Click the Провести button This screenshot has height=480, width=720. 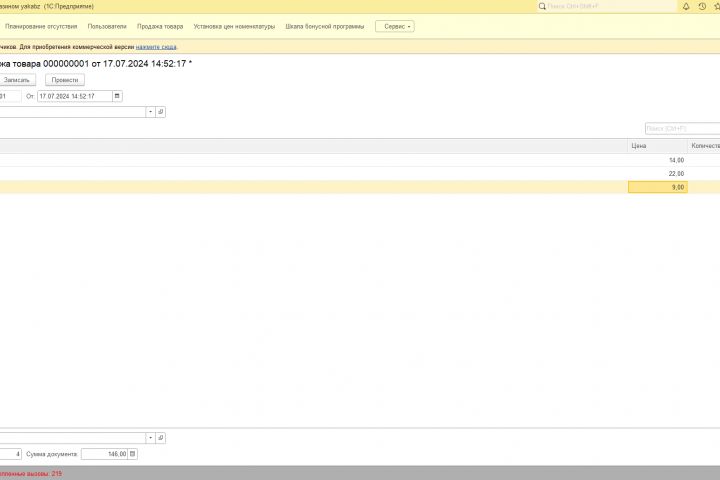pos(65,80)
